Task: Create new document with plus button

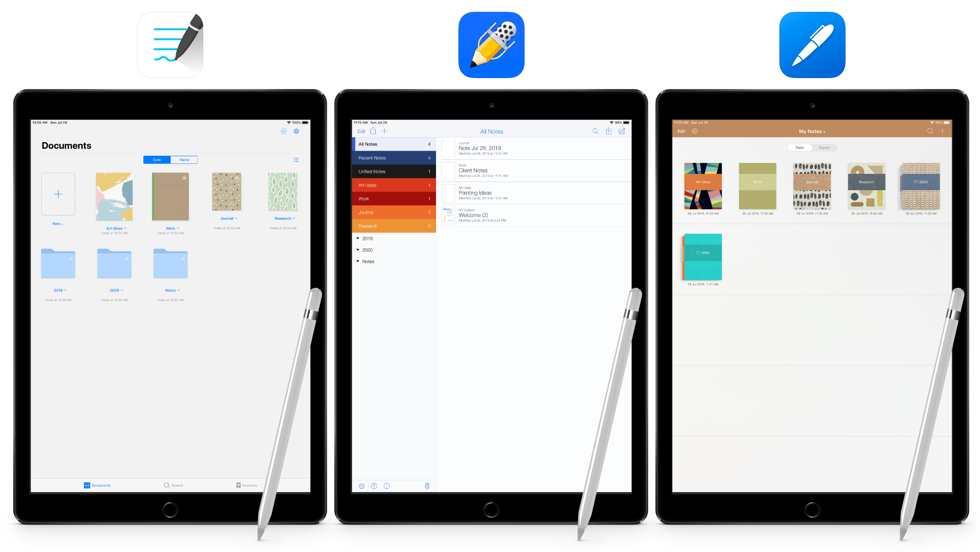Action: 58,194
